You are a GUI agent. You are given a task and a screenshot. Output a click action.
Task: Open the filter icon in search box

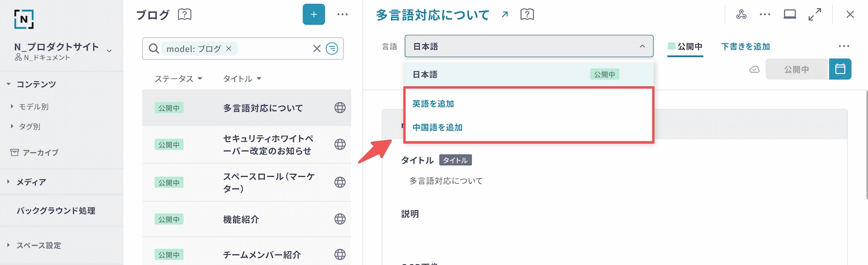coord(332,49)
